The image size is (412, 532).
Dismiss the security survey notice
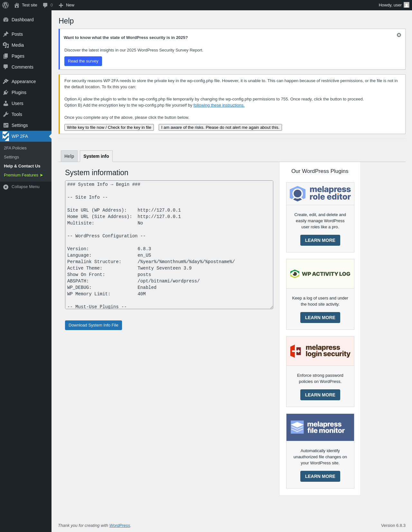(x=399, y=35)
